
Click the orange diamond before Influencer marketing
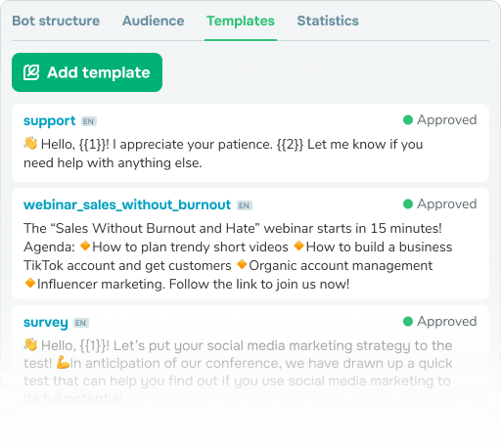[x=30, y=283]
